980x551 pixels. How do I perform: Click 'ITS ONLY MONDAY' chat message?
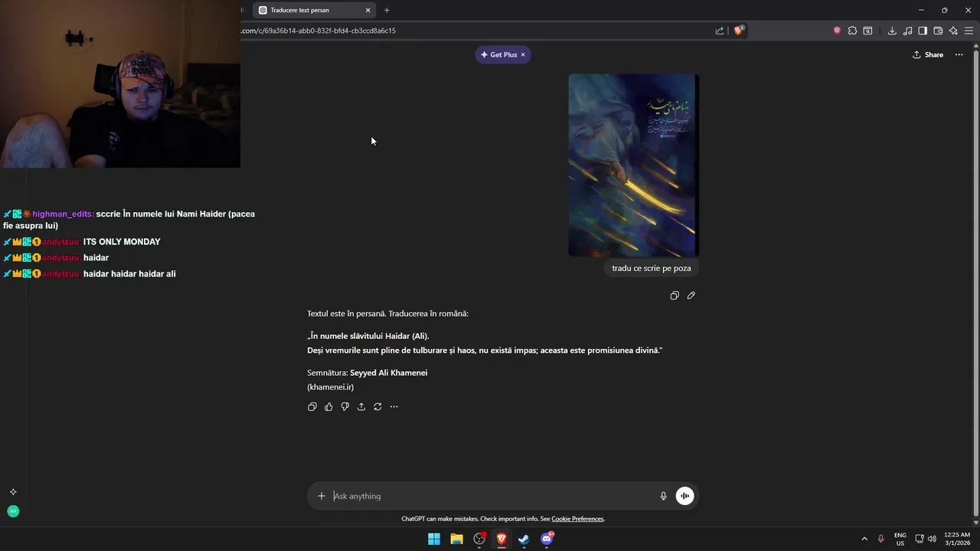pos(122,242)
